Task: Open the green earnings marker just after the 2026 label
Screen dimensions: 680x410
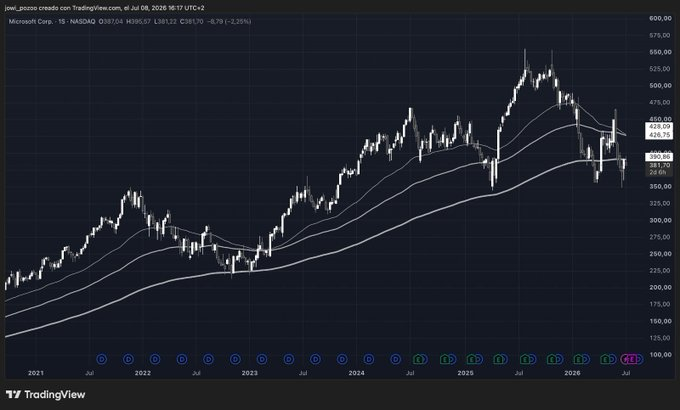Action: (x=579, y=359)
